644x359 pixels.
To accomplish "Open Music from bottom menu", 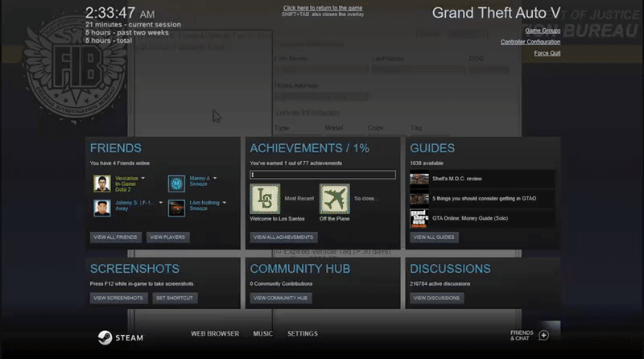I will [x=263, y=333].
